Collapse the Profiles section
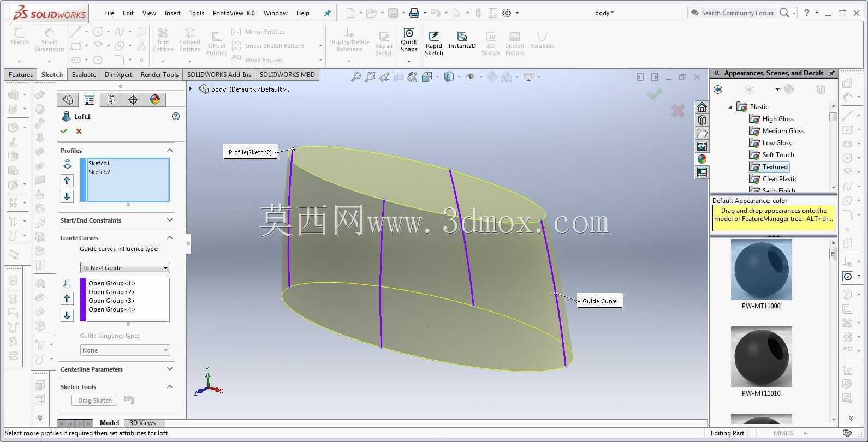This screenshot has height=442, width=868. tap(170, 150)
